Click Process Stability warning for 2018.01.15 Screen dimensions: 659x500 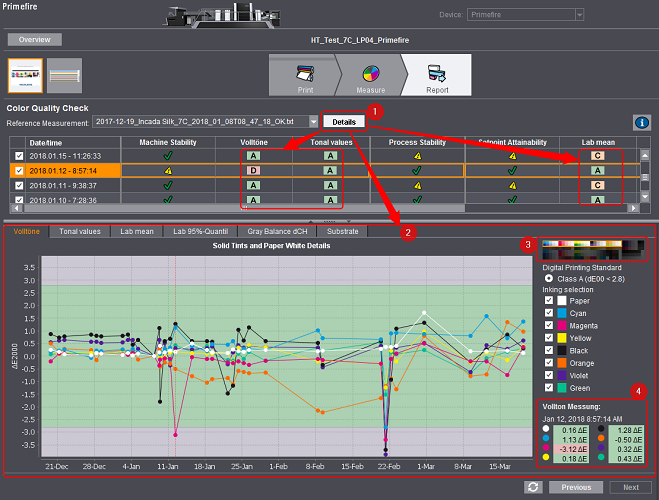pyautogui.click(x=417, y=156)
